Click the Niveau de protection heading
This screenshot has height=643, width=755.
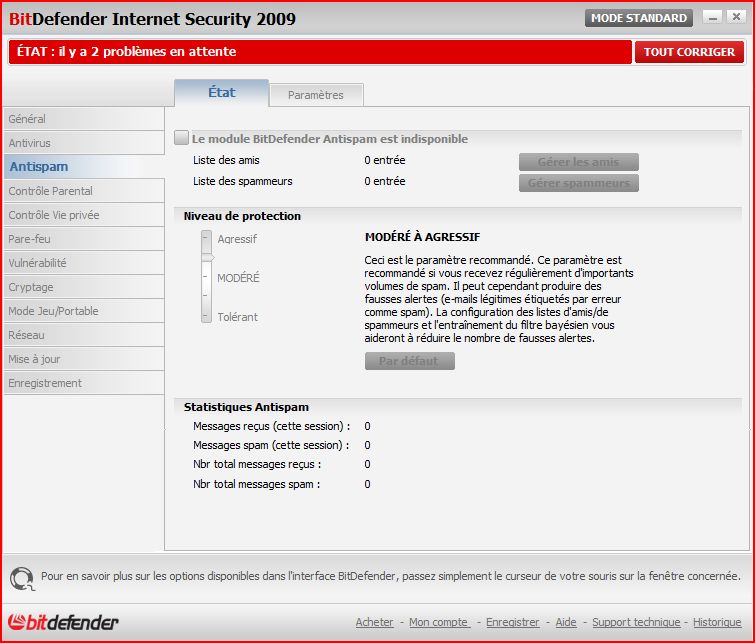242,216
